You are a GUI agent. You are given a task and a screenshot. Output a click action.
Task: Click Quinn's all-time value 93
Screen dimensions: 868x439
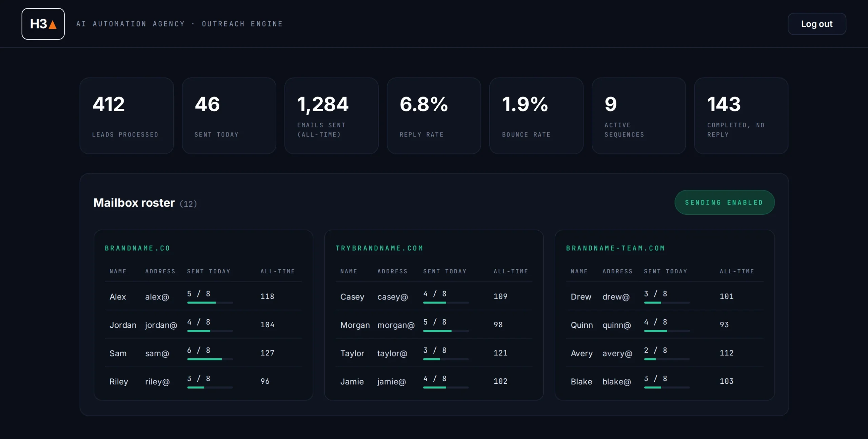pos(724,325)
